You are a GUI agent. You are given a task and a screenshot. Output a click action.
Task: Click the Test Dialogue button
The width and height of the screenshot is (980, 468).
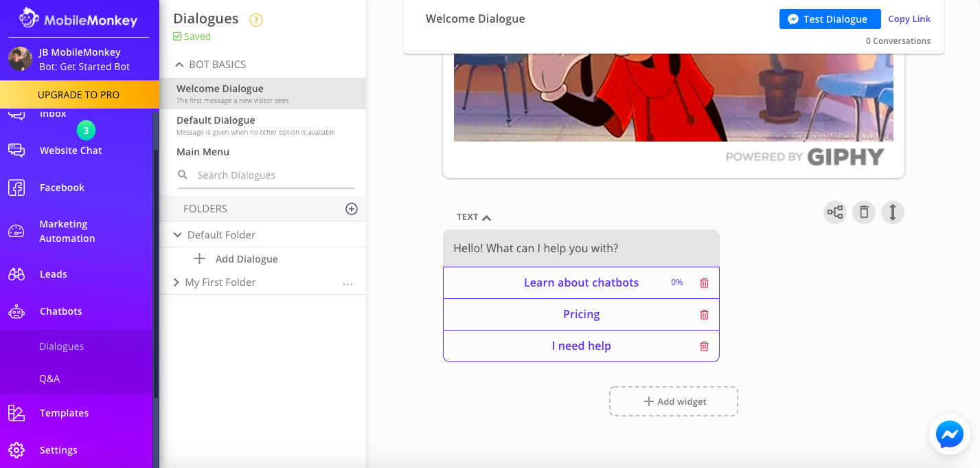pyautogui.click(x=830, y=19)
